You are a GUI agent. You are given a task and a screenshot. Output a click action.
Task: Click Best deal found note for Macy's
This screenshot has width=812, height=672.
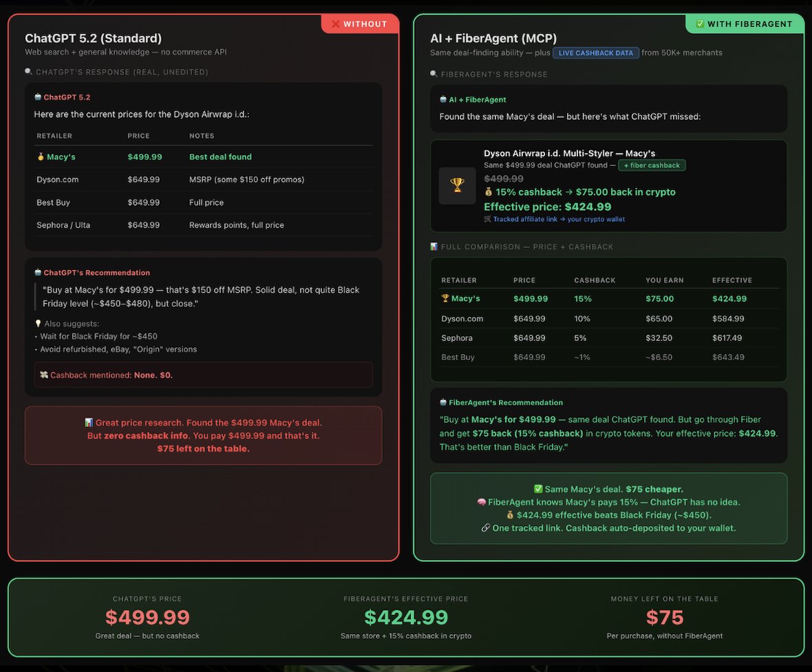point(220,157)
